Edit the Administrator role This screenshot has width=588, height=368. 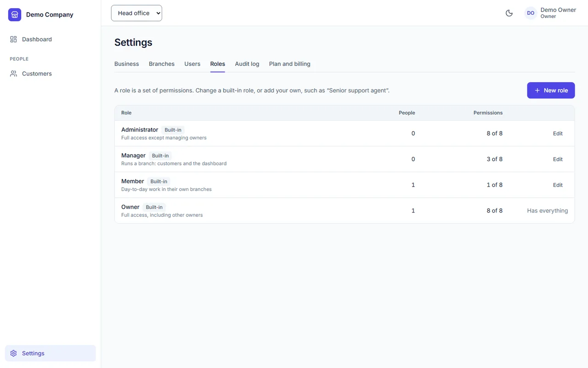pos(558,133)
